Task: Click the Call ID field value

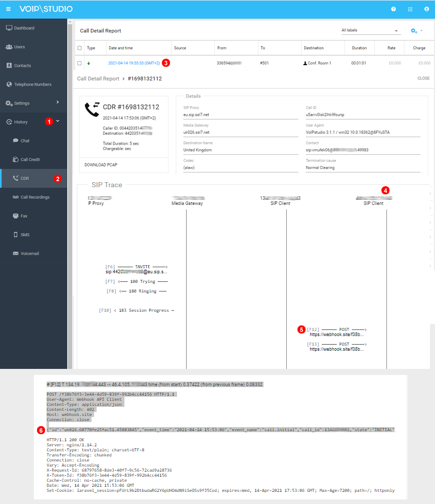Action: (363, 115)
